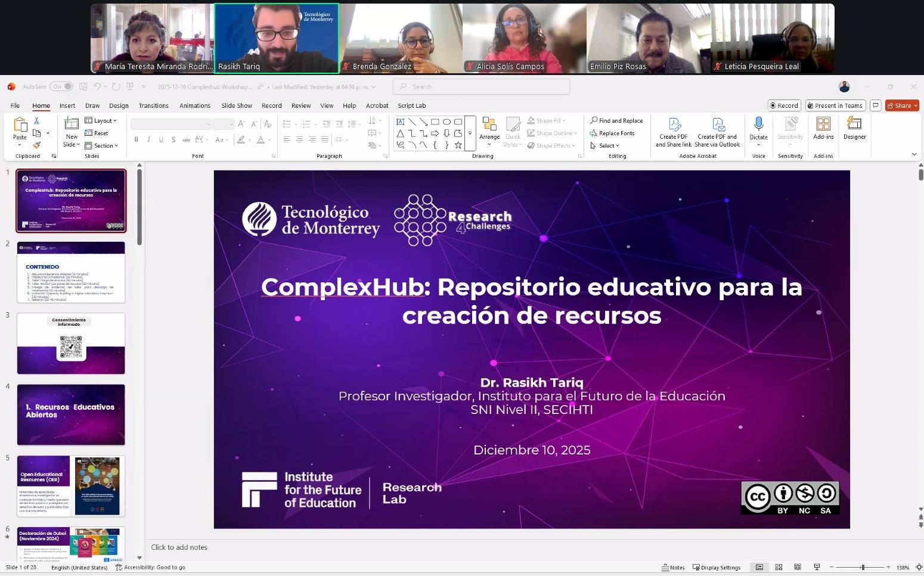Click the Dictate microphone icon
This screenshot has height=576, width=924.
[758, 124]
